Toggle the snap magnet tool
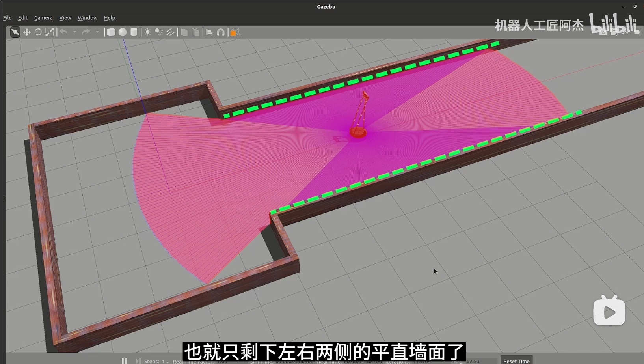This screenshot has width=644, height=364. tap(221, 32)
